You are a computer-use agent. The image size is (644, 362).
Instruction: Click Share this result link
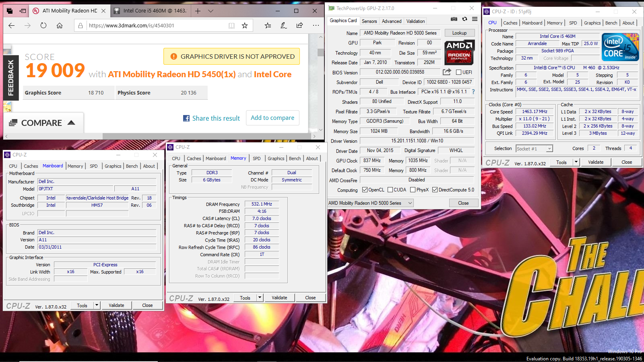click(x=216, y=118)
